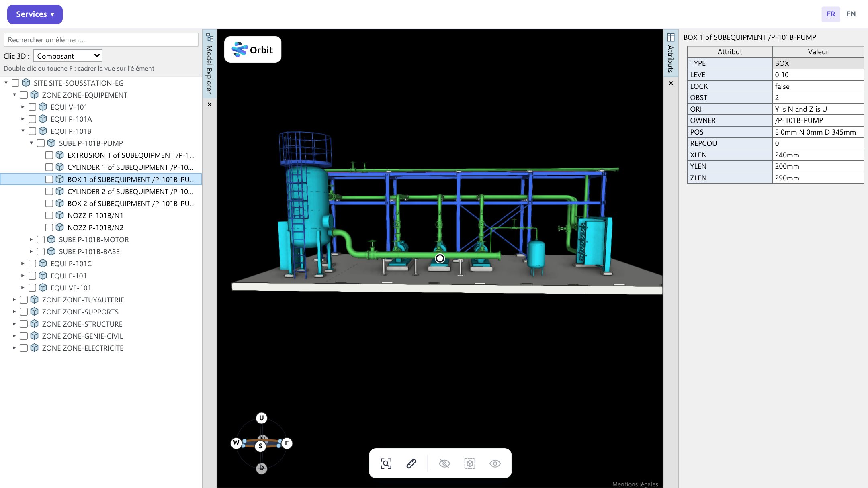Select the ruler measure tool
Viewport: 868px width, 488px height.
point(411,463)
